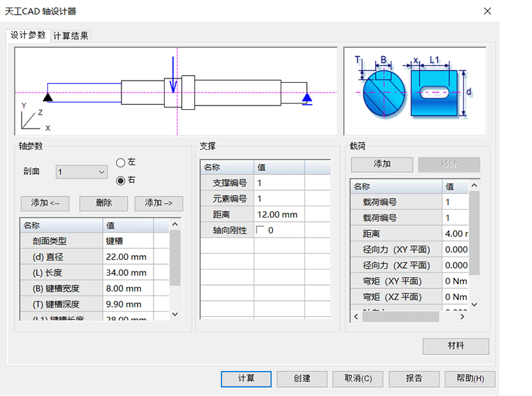Click the 弯矩 (XY 平面) value 0 Nm

[x=456, y=281]
